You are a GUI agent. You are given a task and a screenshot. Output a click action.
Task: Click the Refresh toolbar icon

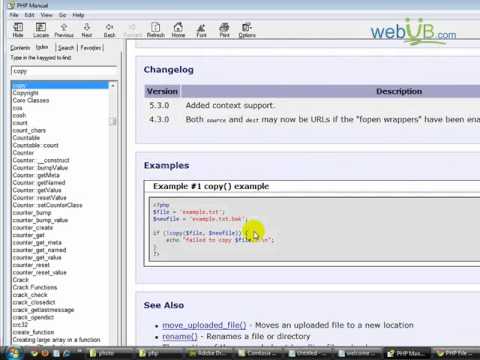tap(156, 30)
